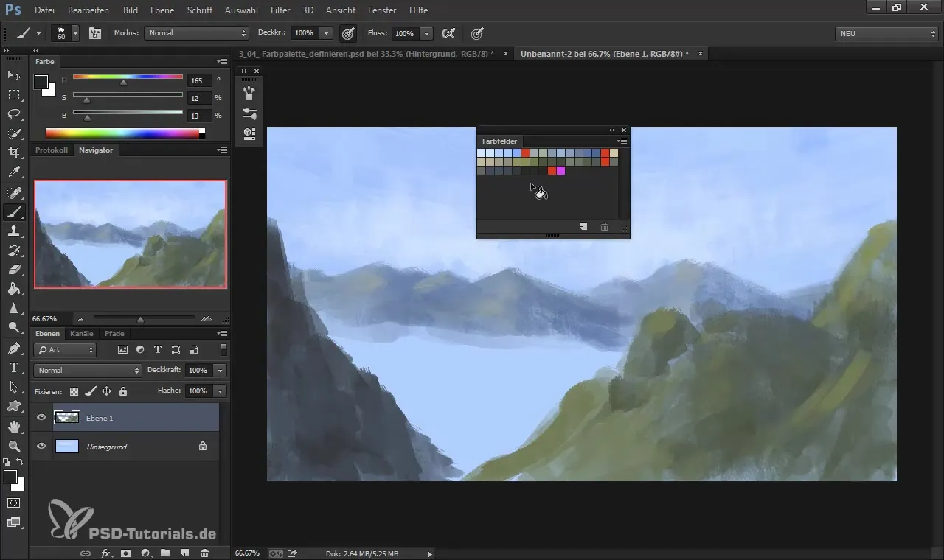Click the trash icon in Farbfelder panel
The height and width of the screenshot is (560, 944).
(x=604, y=227)
